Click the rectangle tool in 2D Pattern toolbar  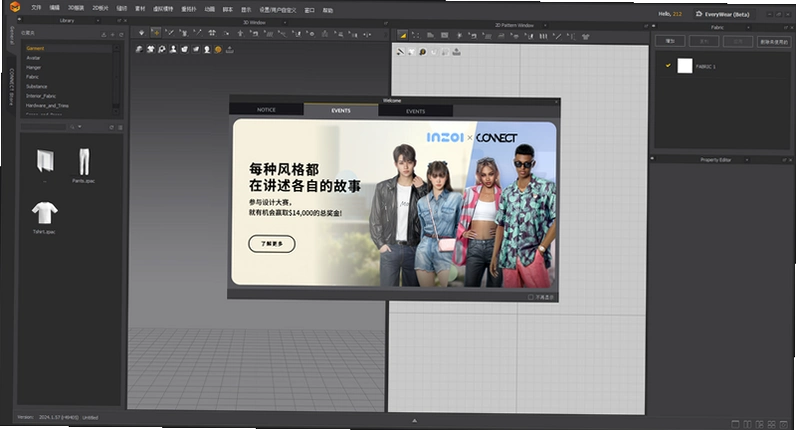(445, 36)
